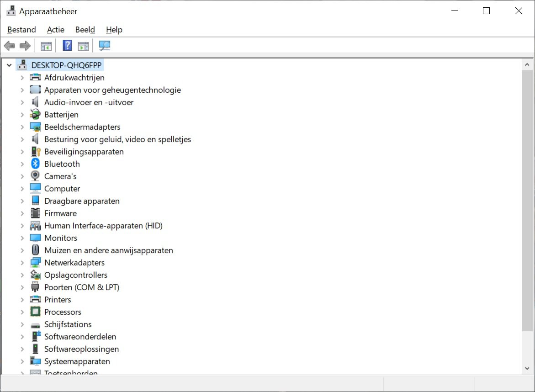Click the Softwareonderdelen icon

[36, 336]
